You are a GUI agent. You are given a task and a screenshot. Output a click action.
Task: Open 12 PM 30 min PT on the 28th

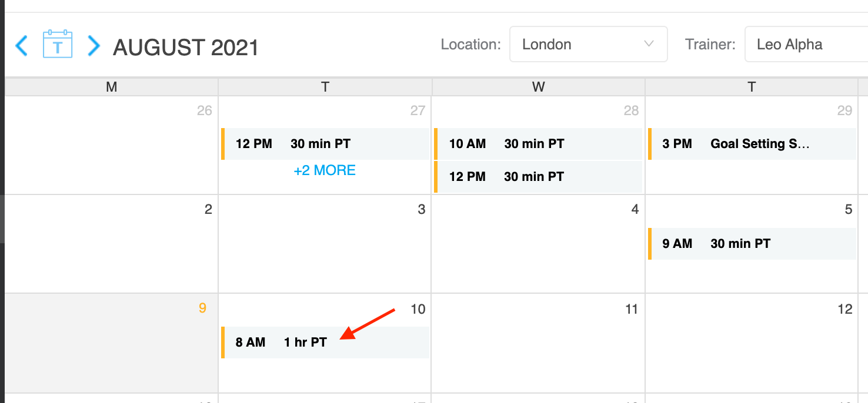coord(539,176)
